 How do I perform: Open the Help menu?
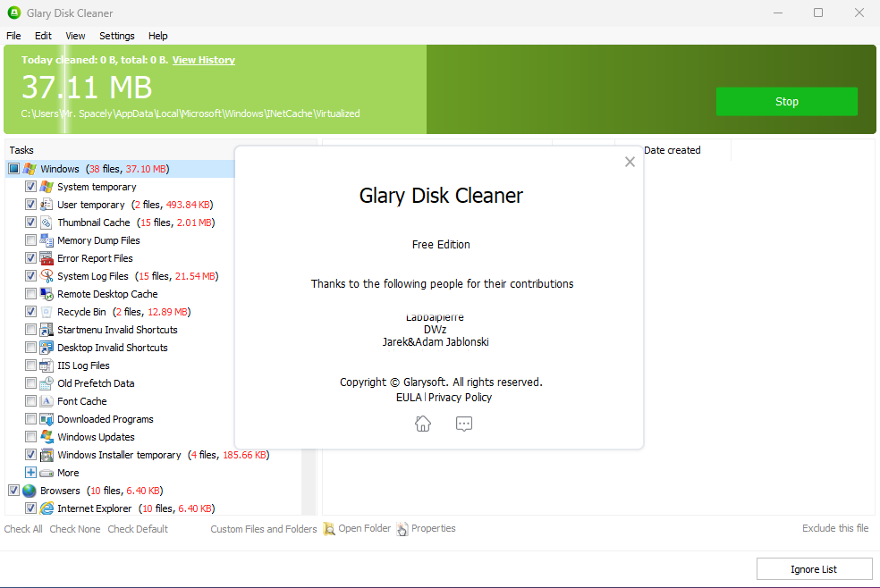pos(157,36)
